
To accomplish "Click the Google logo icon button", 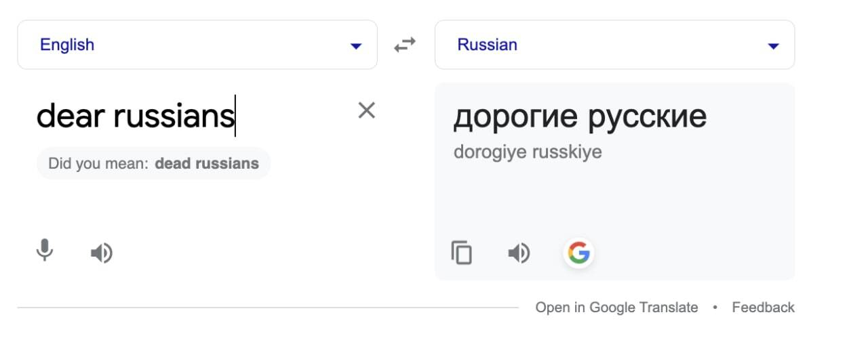I will [578, 253].
